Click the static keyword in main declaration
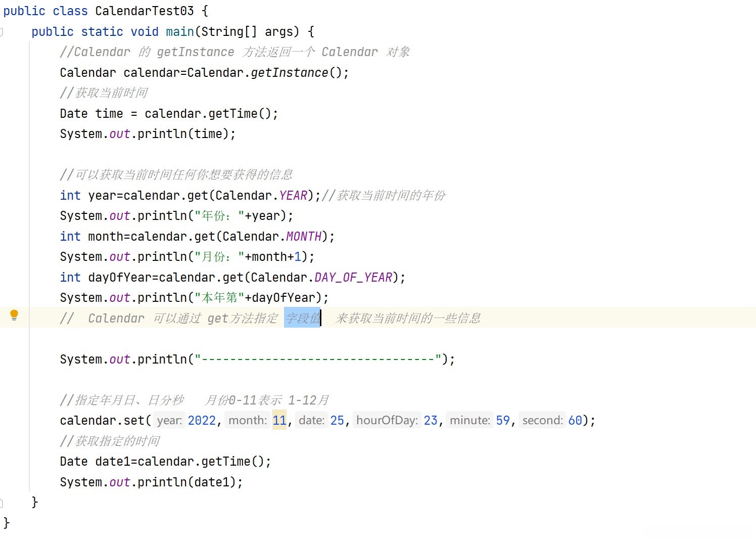This screenshot has height=541, width=756. click(x=102, y=32)
